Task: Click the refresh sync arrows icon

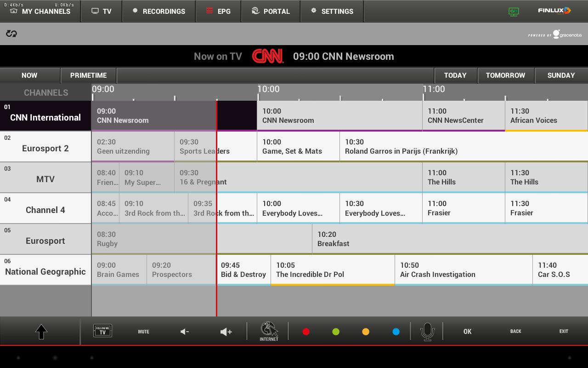Action: coord(11,34)
